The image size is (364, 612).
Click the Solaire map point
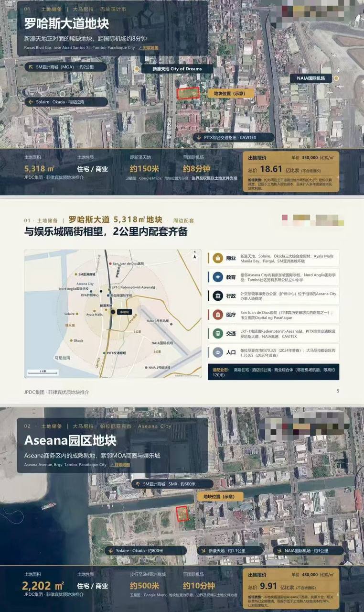(x=77, y=314)
